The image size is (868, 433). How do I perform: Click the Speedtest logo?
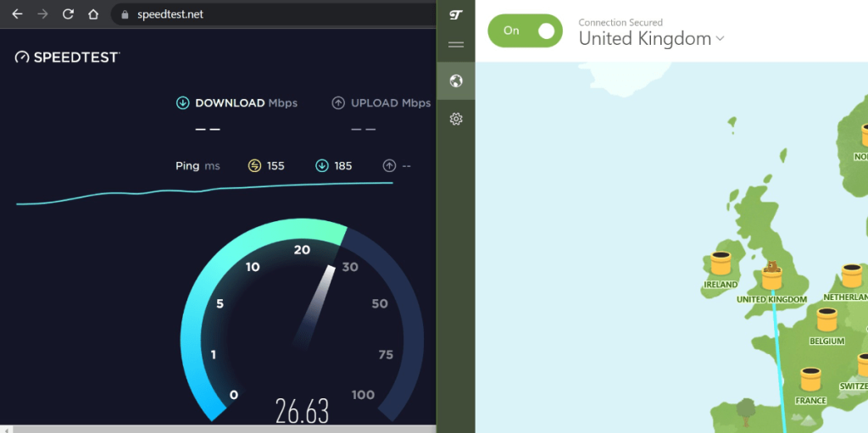click(68, 57)
